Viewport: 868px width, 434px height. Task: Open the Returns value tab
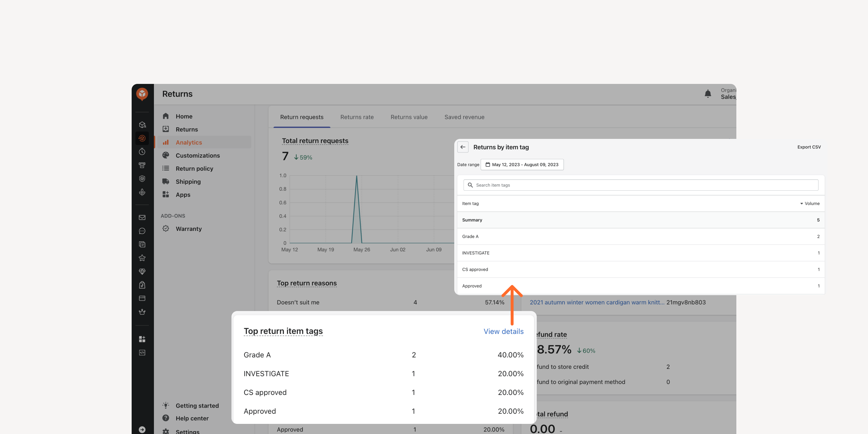tap(409, 117)
